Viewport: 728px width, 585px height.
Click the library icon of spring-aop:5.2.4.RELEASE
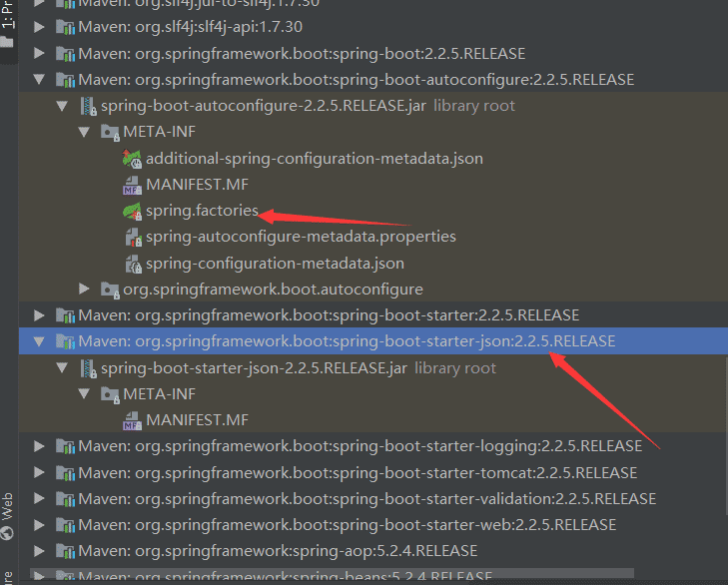click(x=66, y=551)
